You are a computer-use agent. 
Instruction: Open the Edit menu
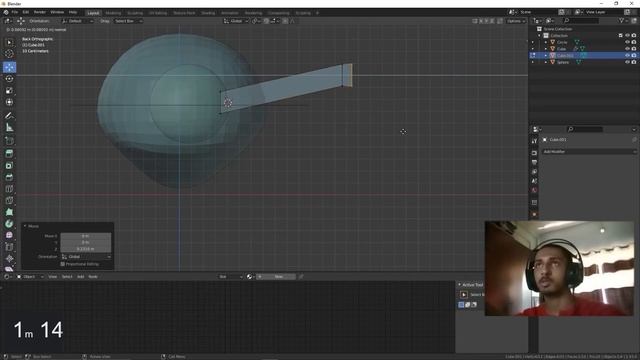click(x=26, y=12)
